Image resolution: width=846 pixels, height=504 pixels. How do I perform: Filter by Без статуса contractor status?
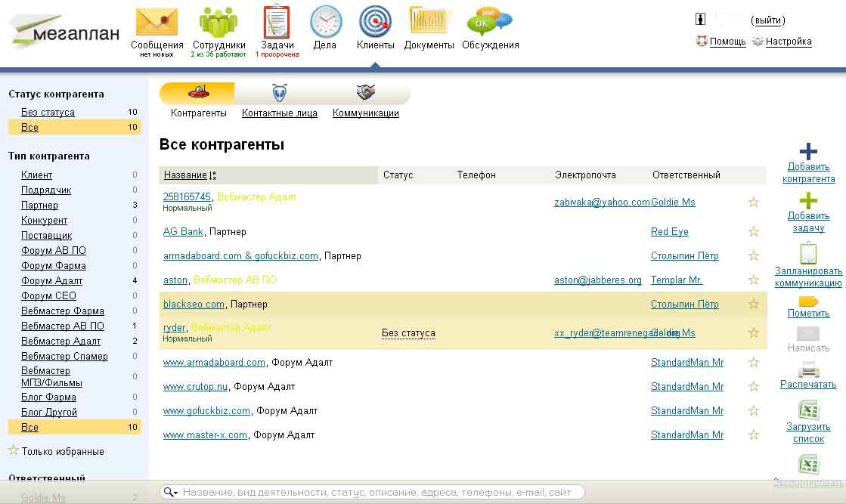[x=48, y=112]
